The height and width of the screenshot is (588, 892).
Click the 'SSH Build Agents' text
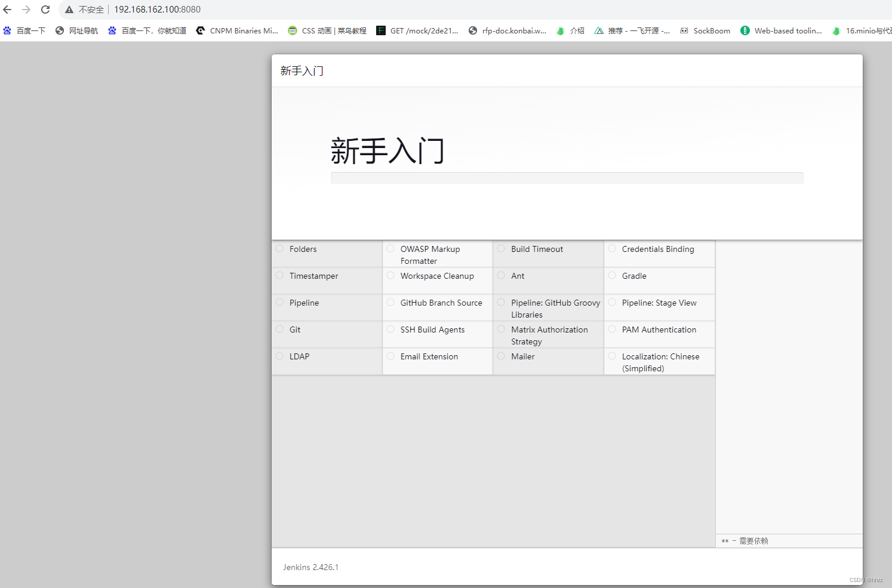(x=432, y=330)
